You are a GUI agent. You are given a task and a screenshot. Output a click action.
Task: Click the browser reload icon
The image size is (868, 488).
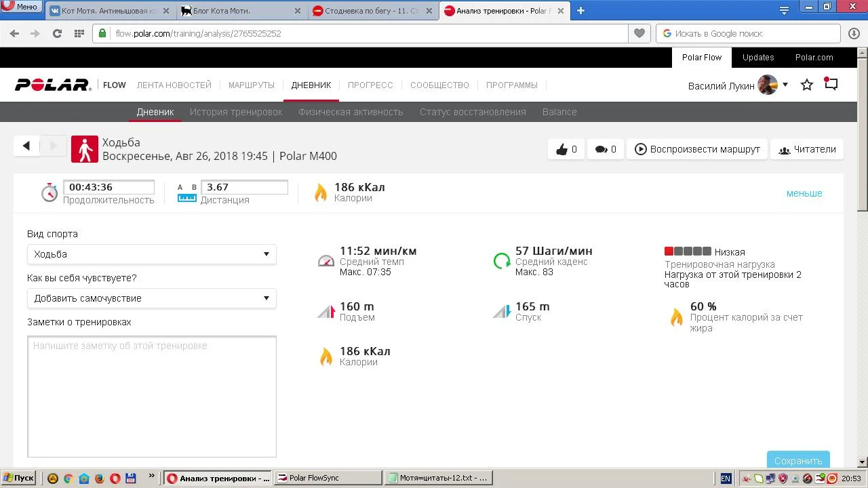point(57,33)
